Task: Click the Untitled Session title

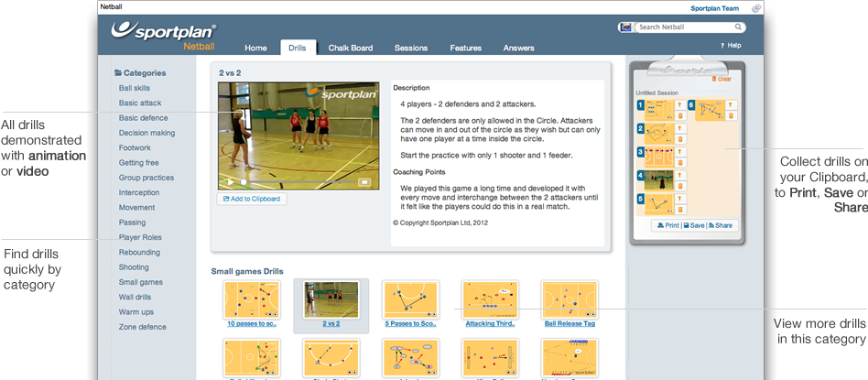Action: coord(656,93)
